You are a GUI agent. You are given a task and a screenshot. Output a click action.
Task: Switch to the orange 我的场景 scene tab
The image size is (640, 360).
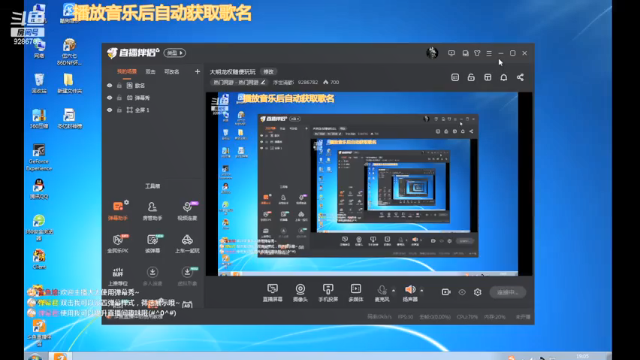(x=127, y=71)
